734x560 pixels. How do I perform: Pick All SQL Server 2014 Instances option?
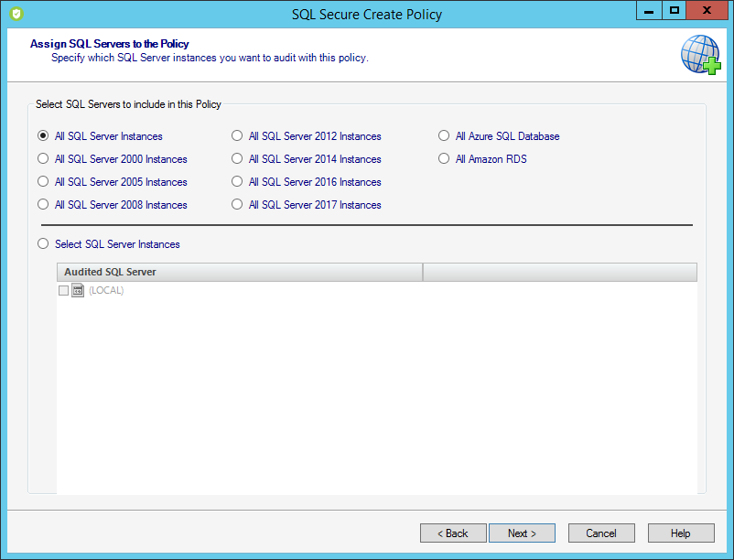(x=237, y=158)
